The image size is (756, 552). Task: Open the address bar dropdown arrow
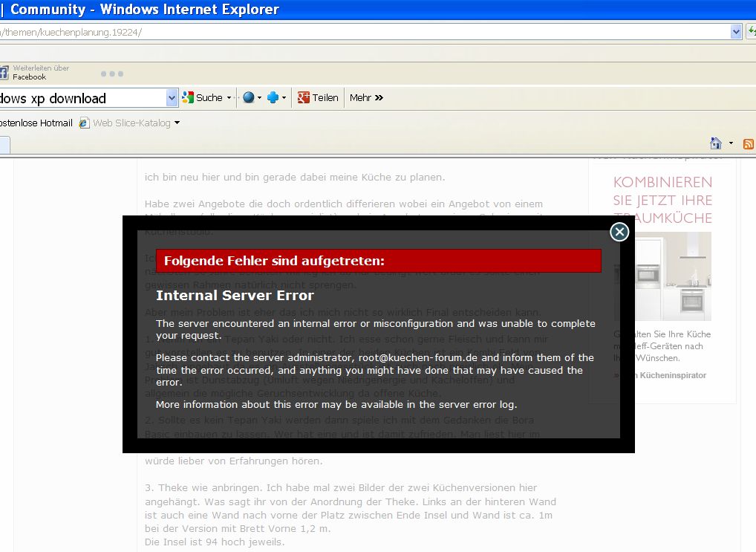(736, 31)
